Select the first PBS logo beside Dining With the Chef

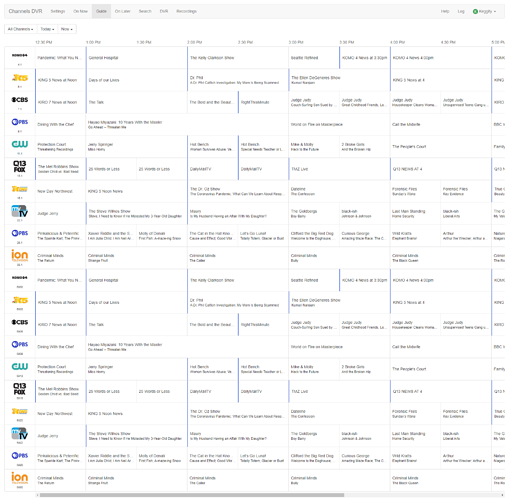[20, 122]
